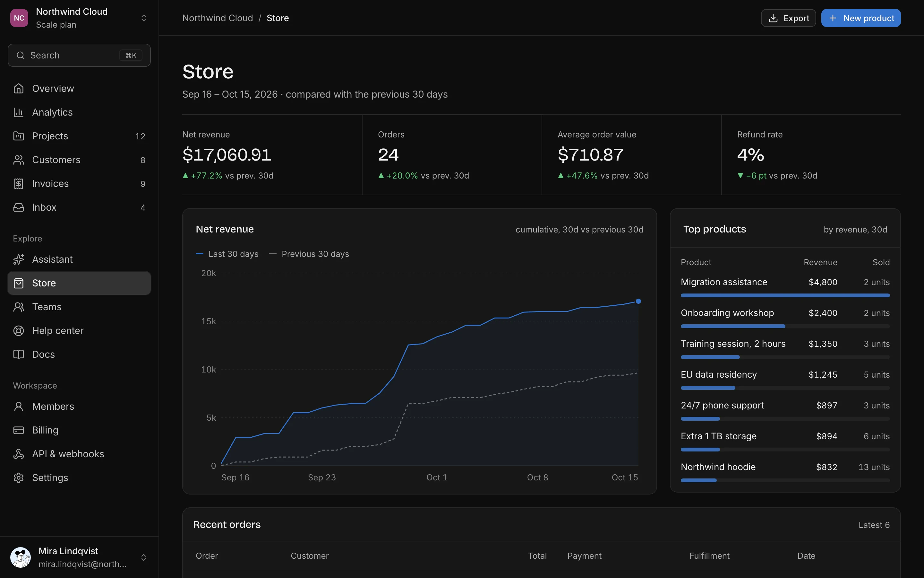Click the average order value $710.87
Viewport: 924px width, 578px height.
[x=590, y=154]
